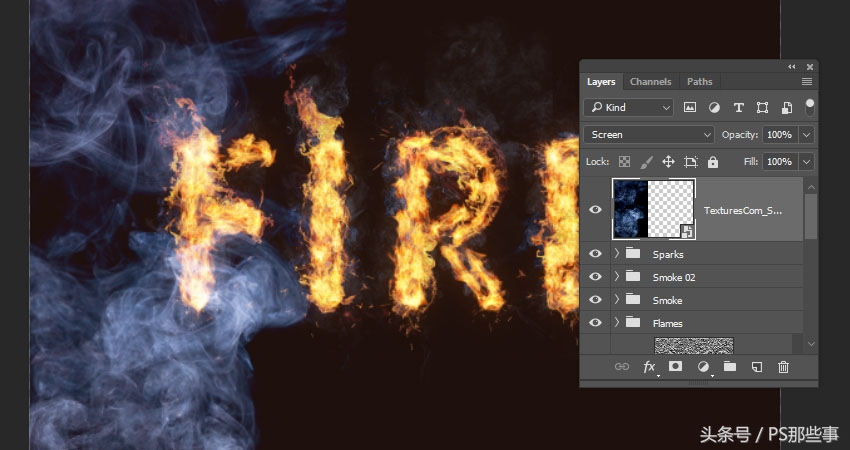Open the Screen blend mode dropdown
Image resolution: width=850 pixels, height=450 pixels.
pyautogui.click(x=649, y=134)
